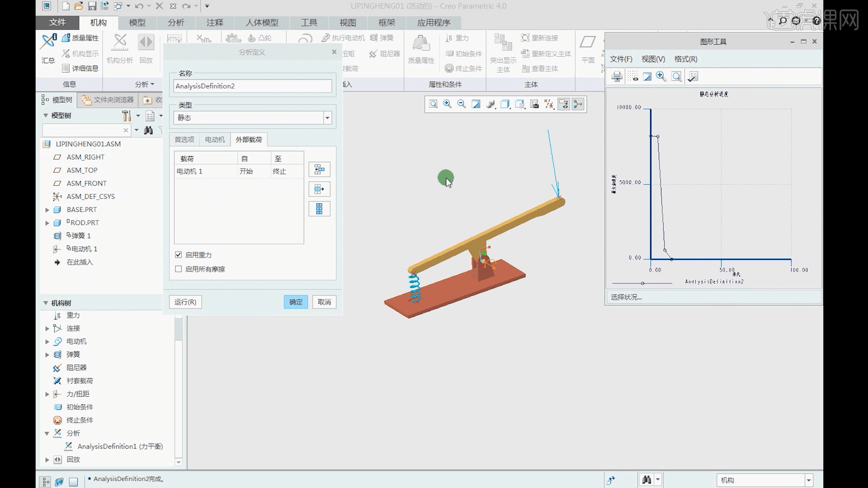This screenshot has height=488, width=868.
Task: Open the model tree settings hammer icon
Action: coord(126,116)
